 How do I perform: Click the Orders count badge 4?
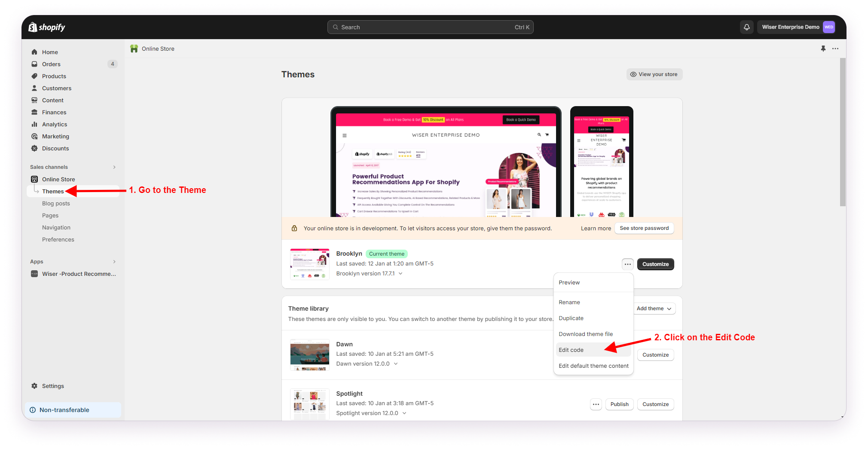pos(113,64)
